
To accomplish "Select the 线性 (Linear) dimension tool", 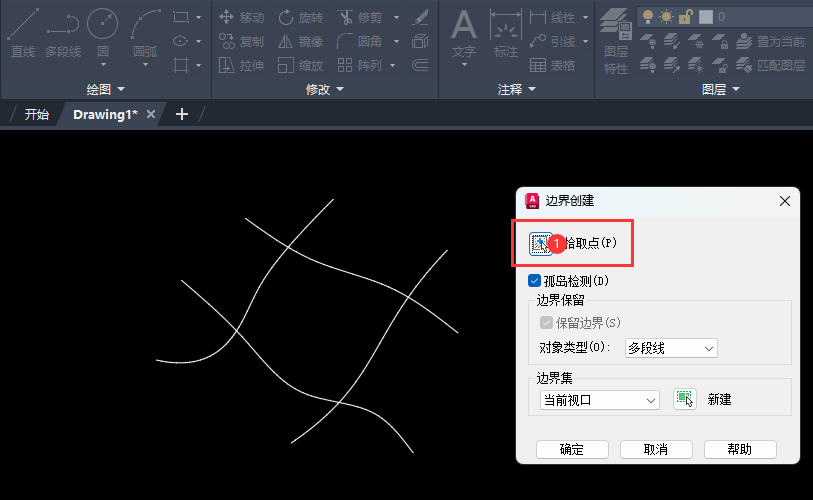I will 553,17.
